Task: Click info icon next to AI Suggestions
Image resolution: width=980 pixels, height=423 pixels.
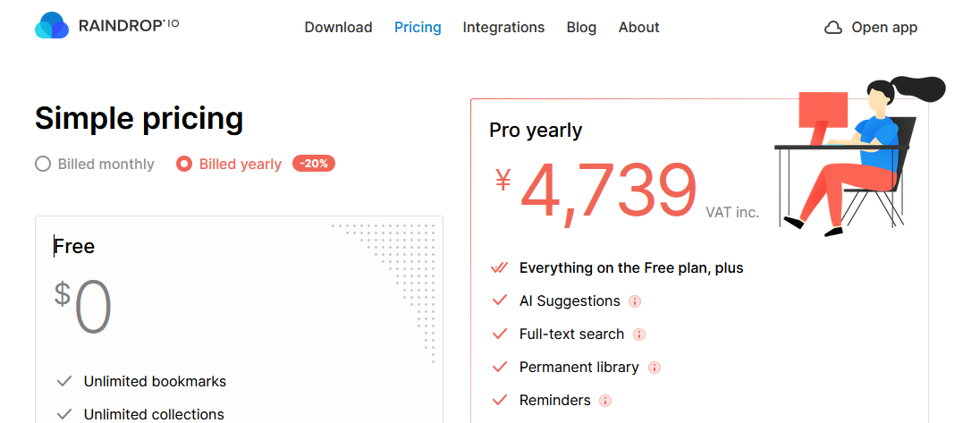Action: point(635,301)
